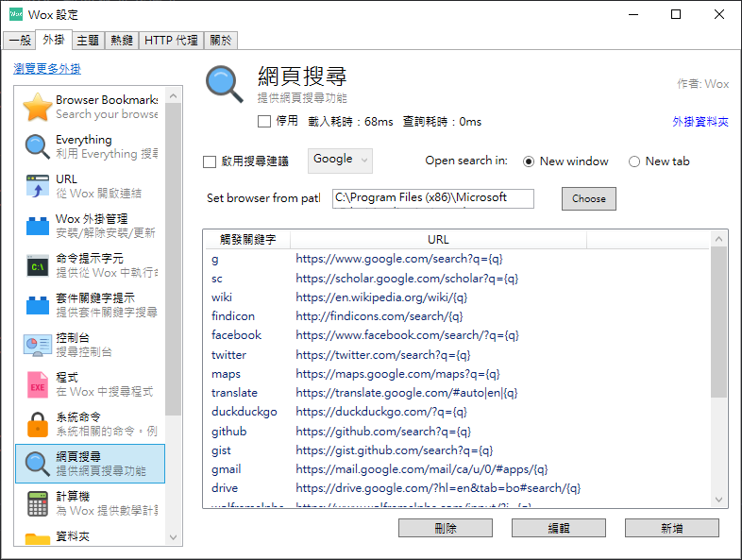The image size is (742, 560).
Task: Select the 'twitter' keyword row
Action: point(457,354)
